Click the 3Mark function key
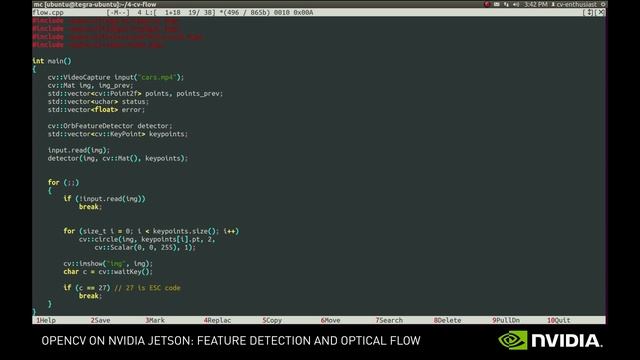This screenshot has height=360, width=640. (x=155, y=320)
